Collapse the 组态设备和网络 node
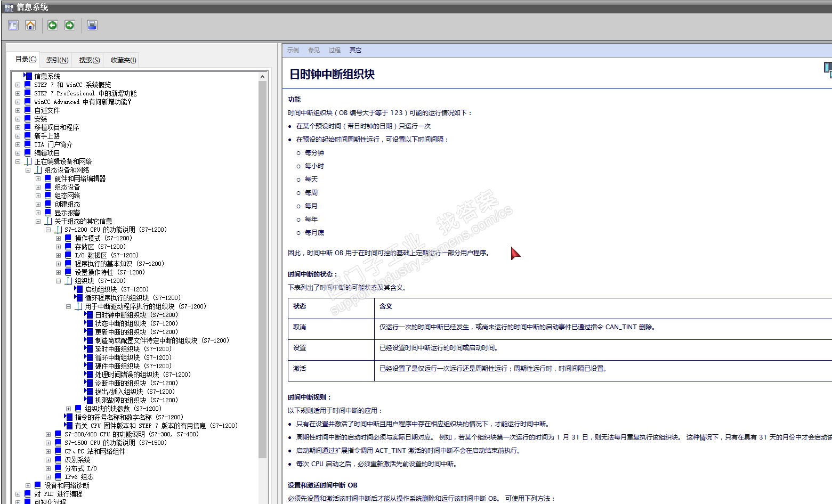This screenshot has height=504, width=832. (x=28, y=170)
